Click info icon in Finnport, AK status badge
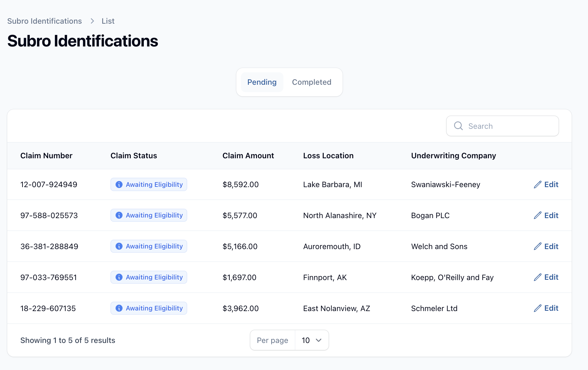Screen dimensions: 588x370 click(x=119, y=277)
